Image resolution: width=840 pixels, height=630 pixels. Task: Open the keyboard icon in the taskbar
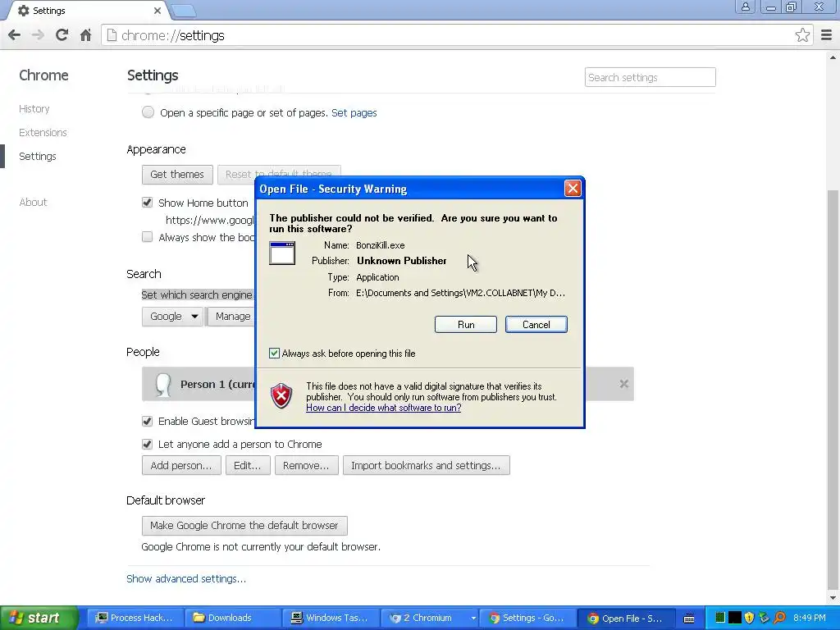pos(689,619)
